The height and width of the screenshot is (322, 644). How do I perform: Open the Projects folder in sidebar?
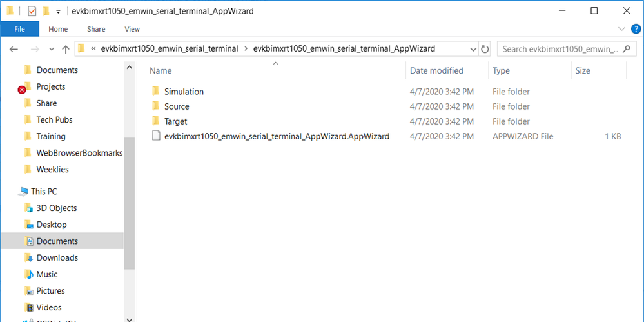[x=51, y=86]
